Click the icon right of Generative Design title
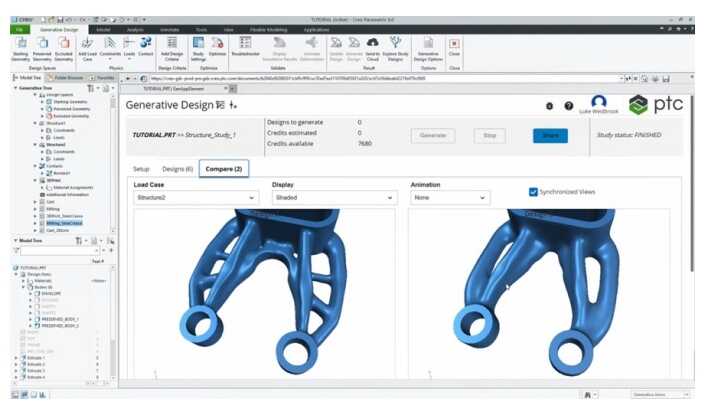Screen dimensions: 717x415 (x=220, y=105)
